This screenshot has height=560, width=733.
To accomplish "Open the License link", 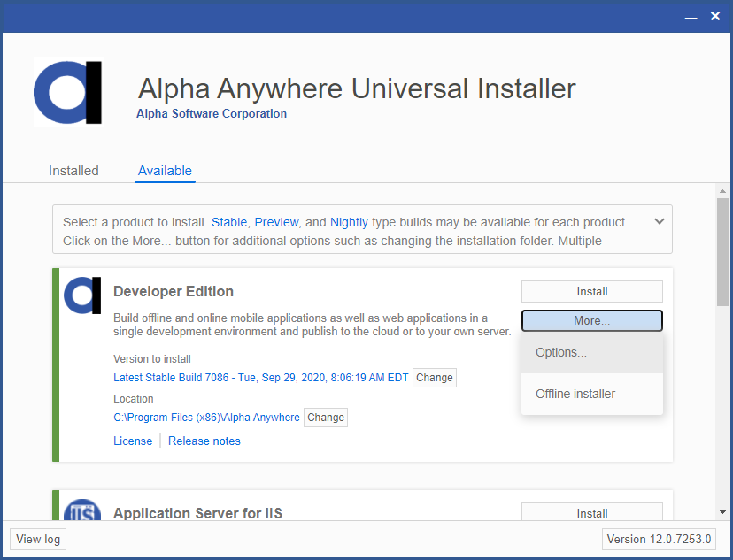I will point(133,441).
